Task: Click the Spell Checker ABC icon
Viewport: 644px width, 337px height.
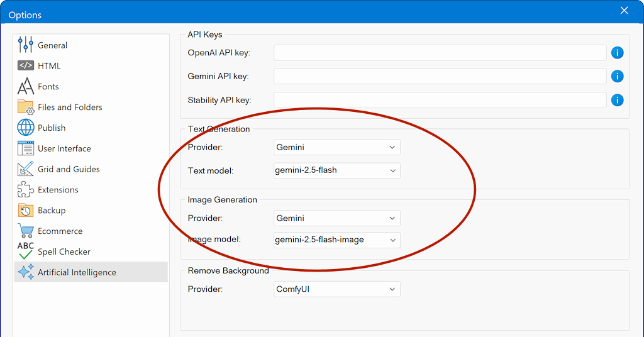Action: pyautogui.click(x=25, y=251)
